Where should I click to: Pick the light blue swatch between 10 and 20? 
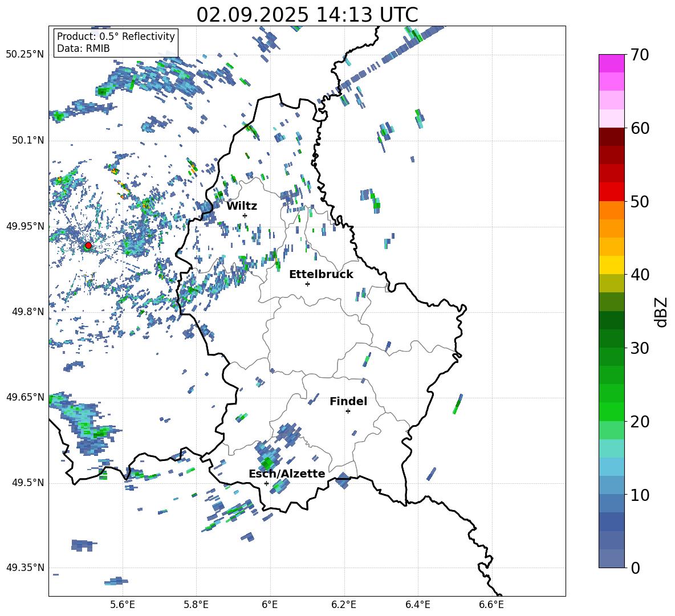(611, 467)
